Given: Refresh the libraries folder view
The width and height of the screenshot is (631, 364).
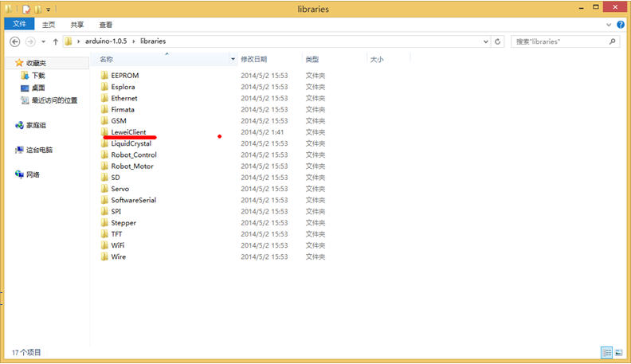Looking at the screenshot, I should coord(498,41).
